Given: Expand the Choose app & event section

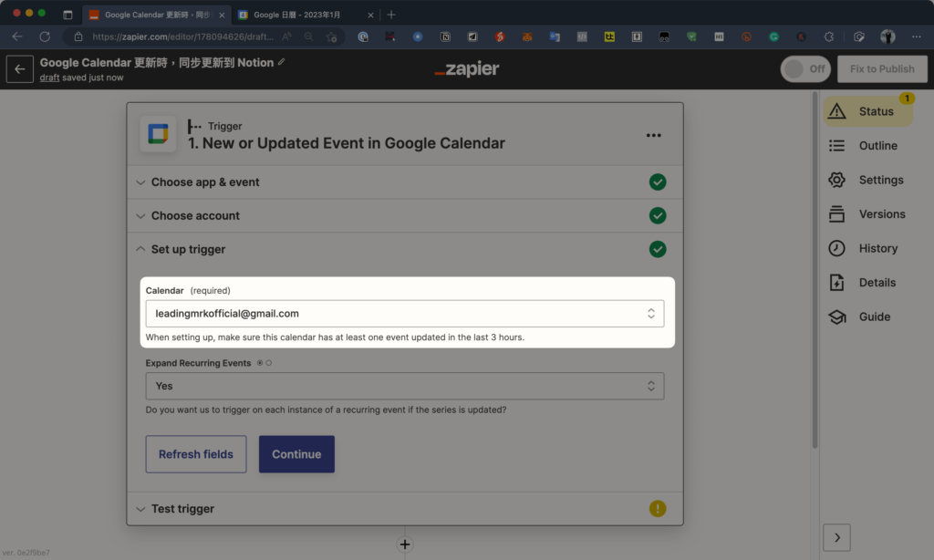Looking at the screenshot, I should click(405, 182).
